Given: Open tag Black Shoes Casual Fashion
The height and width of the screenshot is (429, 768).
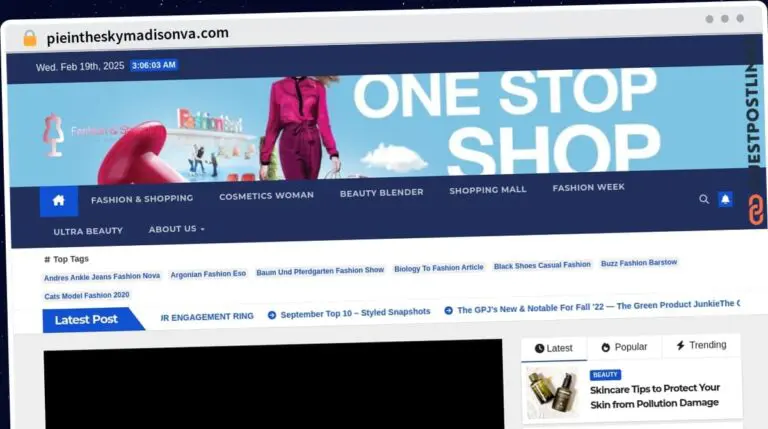Looking at the screenshot, I should [x=542, y=265].
